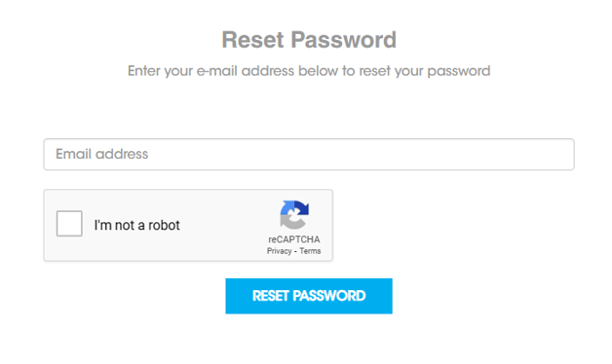Click the dash between Privacy and Terms
This screenshot has height=364, width=612.
[x=295, y=251]
